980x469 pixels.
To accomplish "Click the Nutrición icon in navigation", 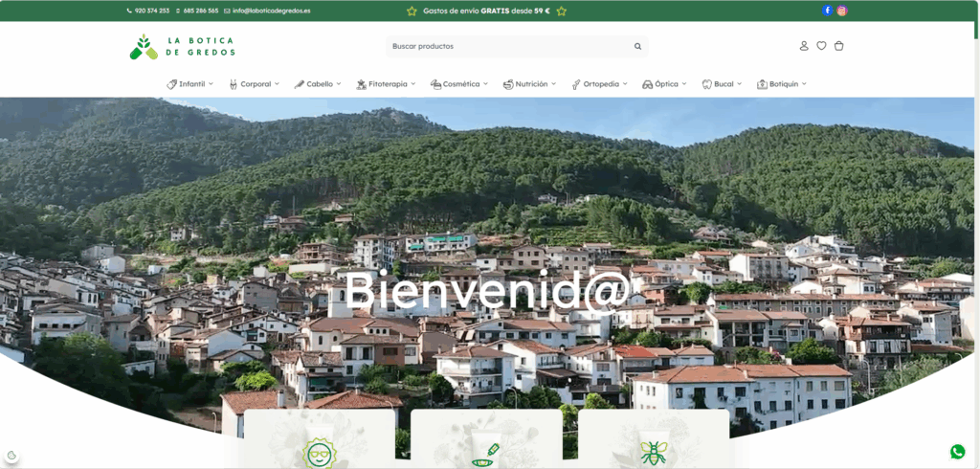I will (x=508, y=84).
